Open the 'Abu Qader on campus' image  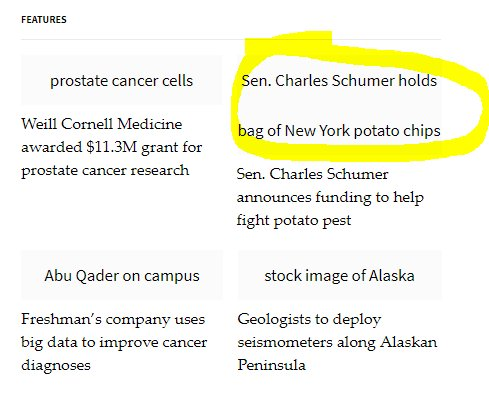pos(121,275)
